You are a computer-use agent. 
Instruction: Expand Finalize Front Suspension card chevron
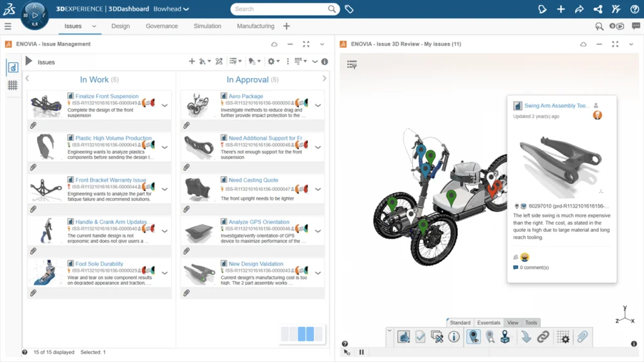165,106
